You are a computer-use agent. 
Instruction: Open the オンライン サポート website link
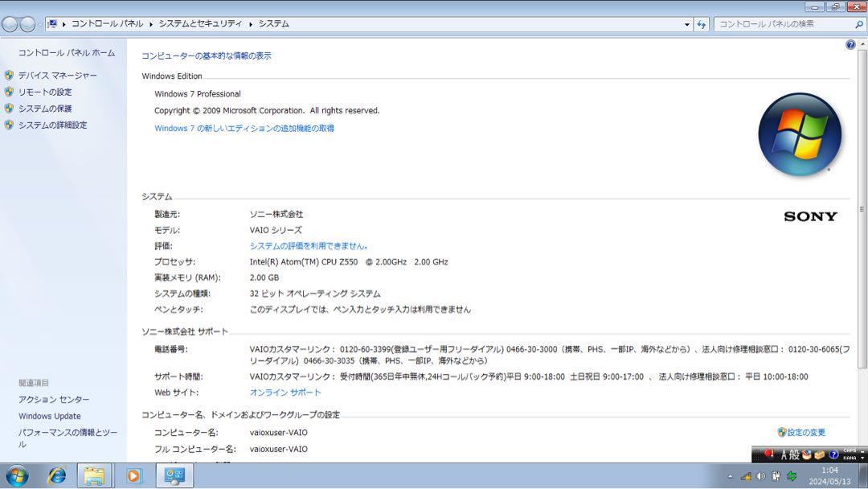285,392
